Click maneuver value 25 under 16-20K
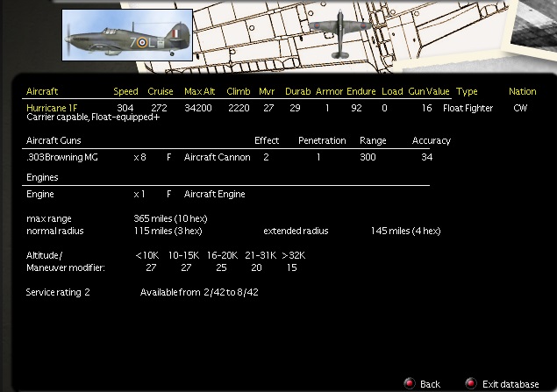This screenshot has height=392, width=557. 221,267
